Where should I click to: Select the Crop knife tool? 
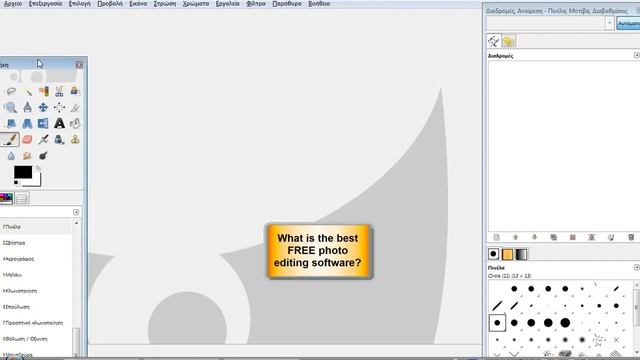[x=75, y=107]
